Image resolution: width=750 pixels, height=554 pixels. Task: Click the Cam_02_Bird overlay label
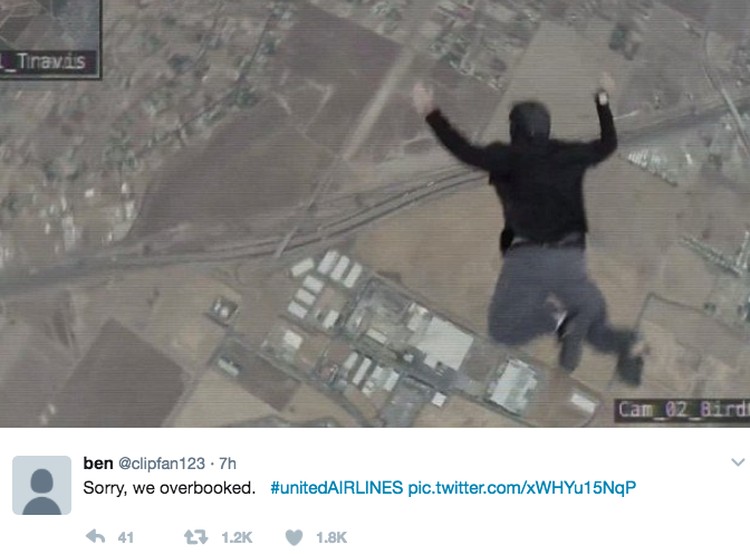coord(682,410)
